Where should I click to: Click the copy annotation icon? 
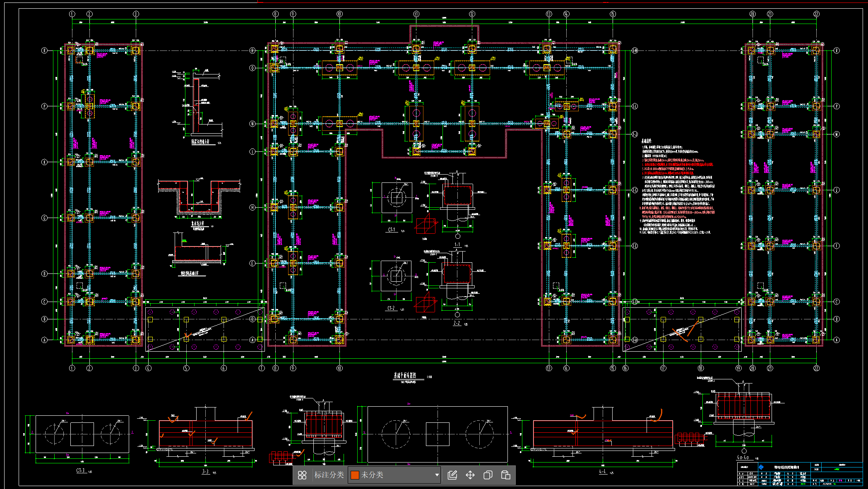[x=488, y=475]
